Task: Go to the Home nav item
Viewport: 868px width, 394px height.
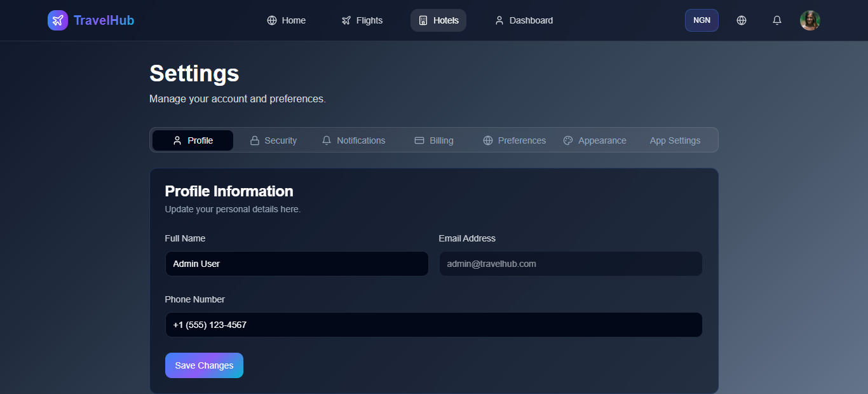Action: pos(286,20)
